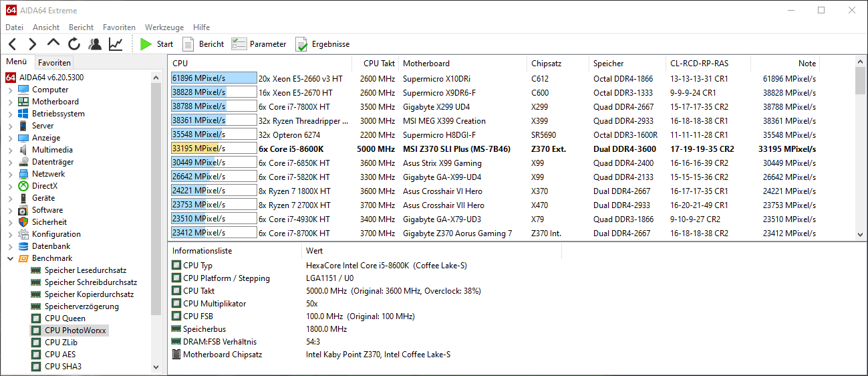Select the Datenträger drive icon
The width and height of the screenshot is (868, 376).
(x=24, y=162)
